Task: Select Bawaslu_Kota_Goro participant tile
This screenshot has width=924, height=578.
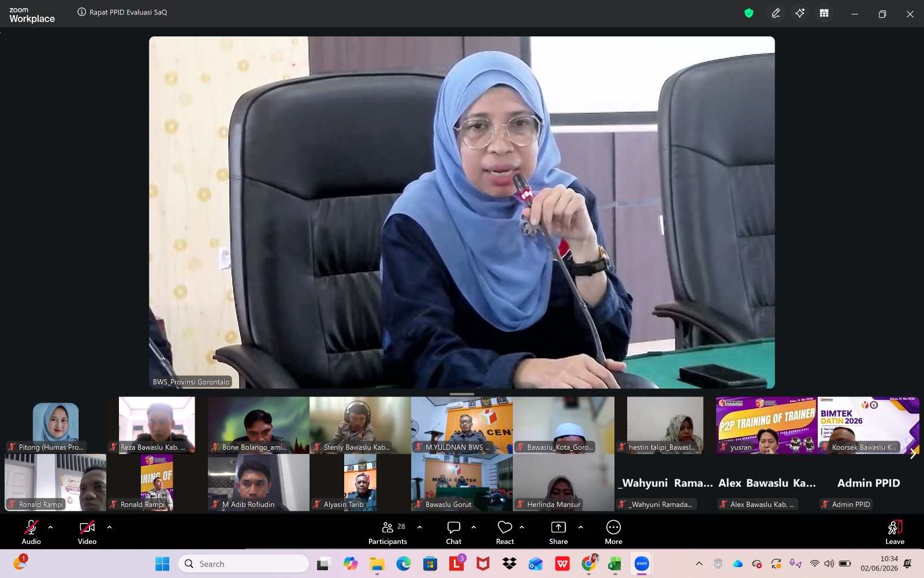Action: [564, 425]
